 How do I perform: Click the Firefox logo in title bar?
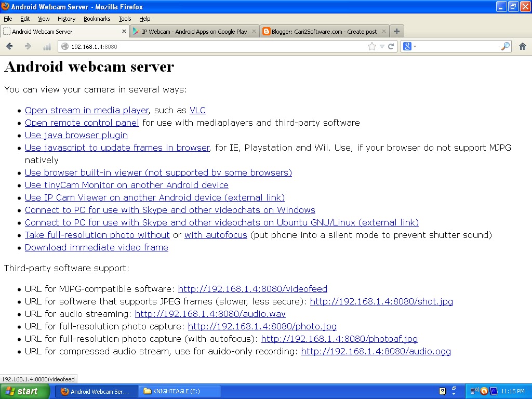point(5,6)
